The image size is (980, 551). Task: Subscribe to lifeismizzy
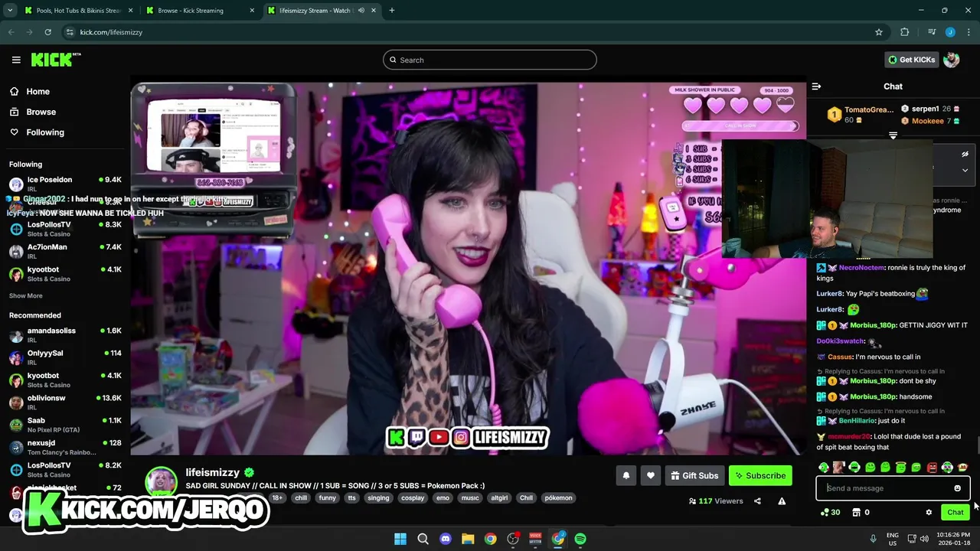pos(760,475)
